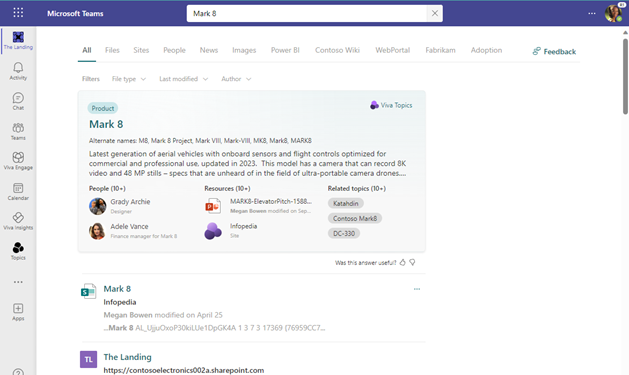Click the TL icon for The Landing result
The height and width of the screenshot is (375, 629).
coord(88,359)
